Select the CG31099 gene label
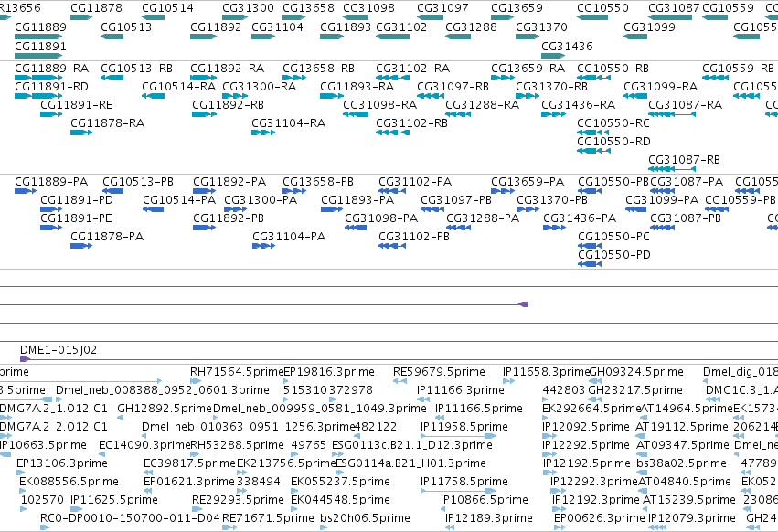This screenshot has width=778, height=532. click(649, 27)
